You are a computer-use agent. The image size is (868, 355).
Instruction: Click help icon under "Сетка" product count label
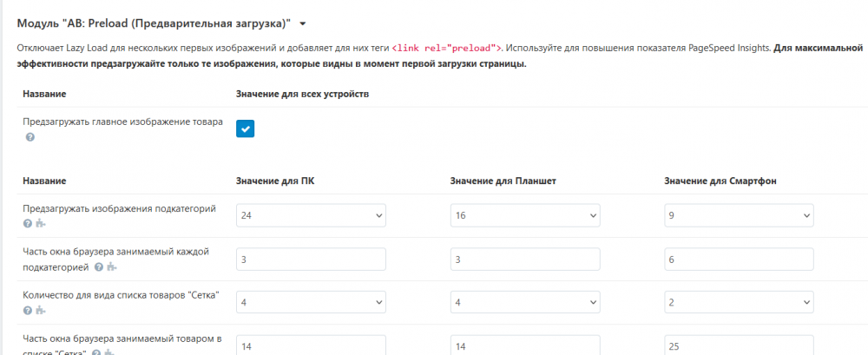28,310
